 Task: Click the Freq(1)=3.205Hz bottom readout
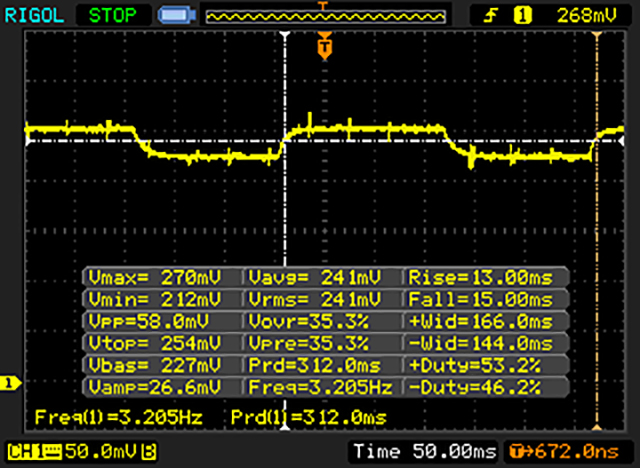coord(119,417)
